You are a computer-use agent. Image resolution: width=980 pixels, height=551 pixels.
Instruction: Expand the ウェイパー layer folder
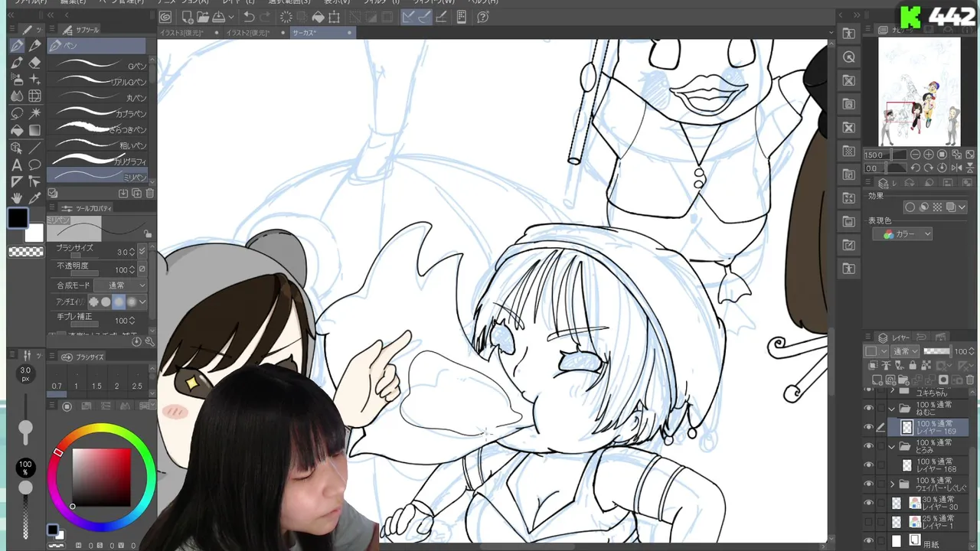coord(892,484)
